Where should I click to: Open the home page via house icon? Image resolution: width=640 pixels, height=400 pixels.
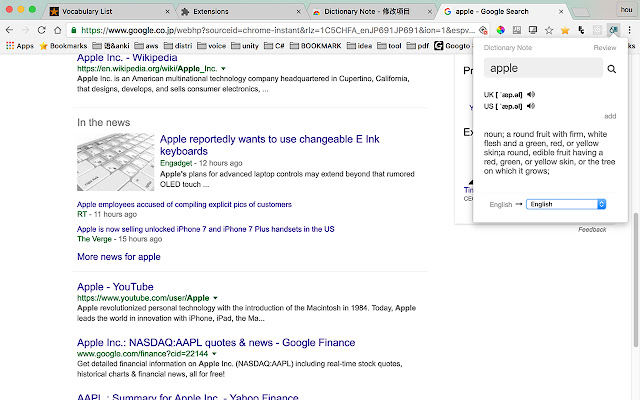[x=58, y=30]
